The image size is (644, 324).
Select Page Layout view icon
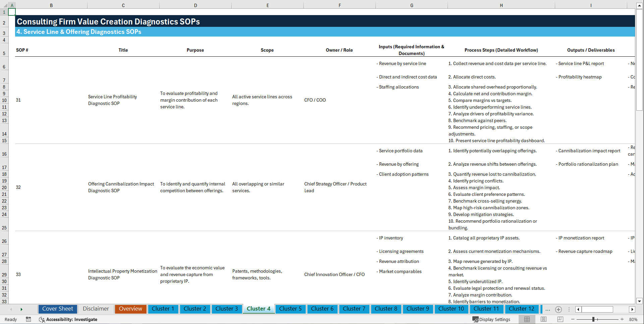[543, 319]
